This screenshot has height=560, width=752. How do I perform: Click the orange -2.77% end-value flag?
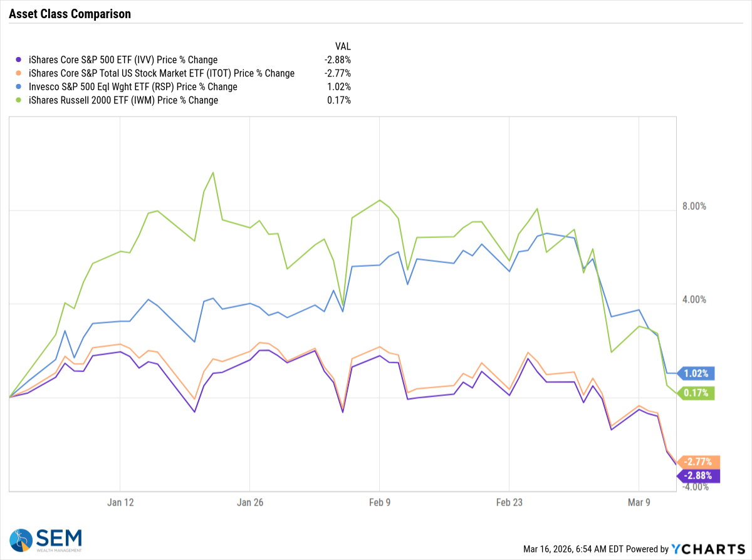pyautogui.click(x=698, y=462)
